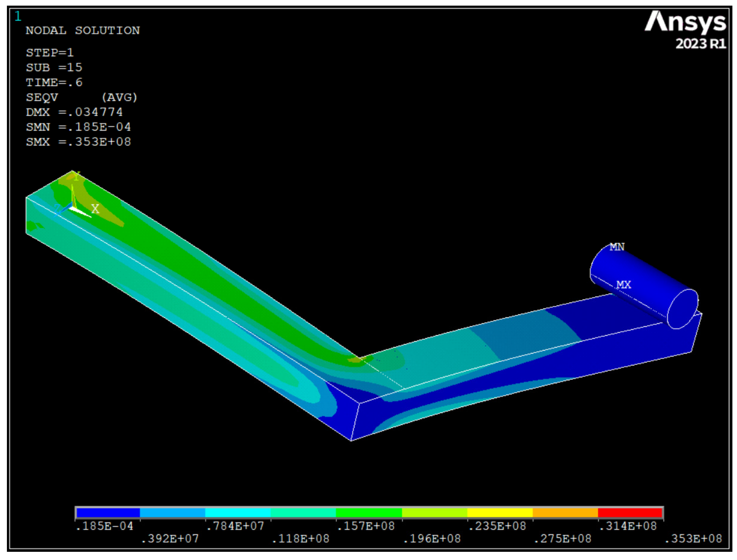Image resolution: width=737 pixels, height=560 pixels.
Task: Click the 2023 R1 version text
Action: (700, 44)
